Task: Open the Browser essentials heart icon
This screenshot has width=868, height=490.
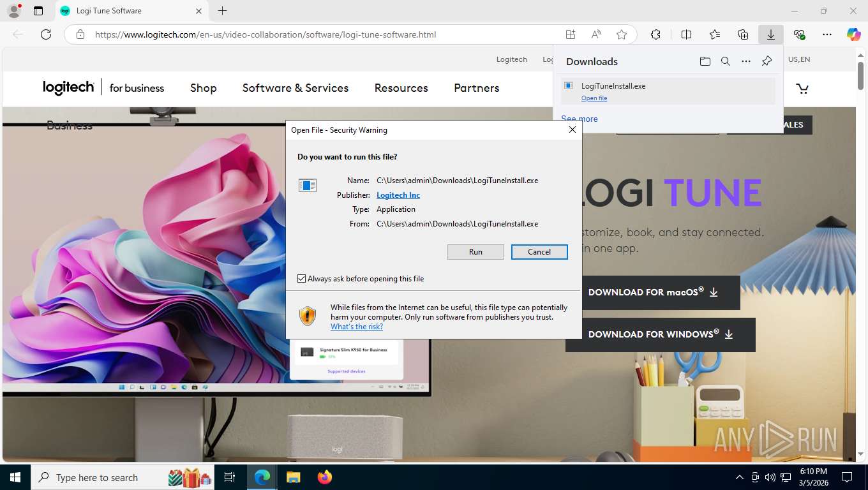Action: point(799,34)
